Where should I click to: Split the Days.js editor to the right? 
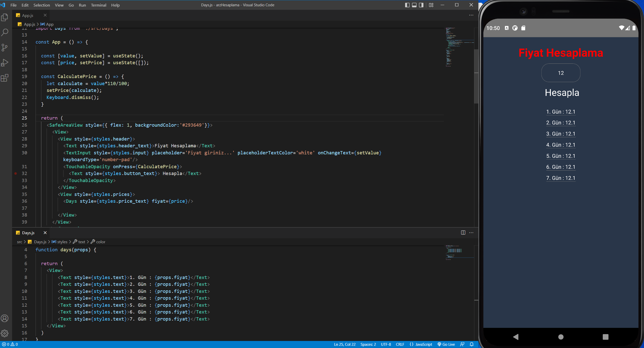point(463,232)
